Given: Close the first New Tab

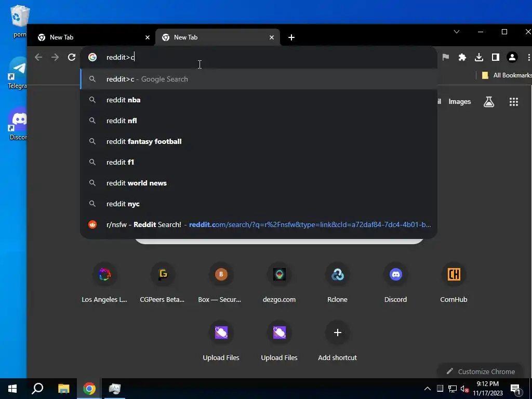Looking at the screenshot, I should [x=147, y=37].
